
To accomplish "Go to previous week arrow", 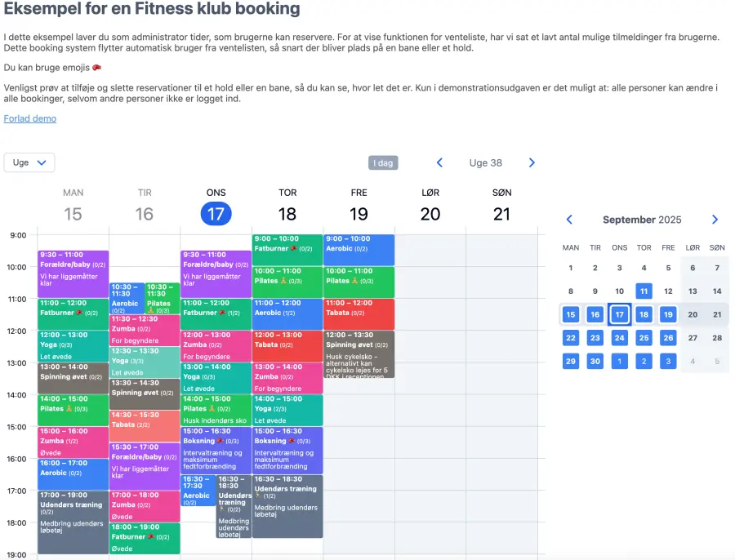I will coord(439,162).
